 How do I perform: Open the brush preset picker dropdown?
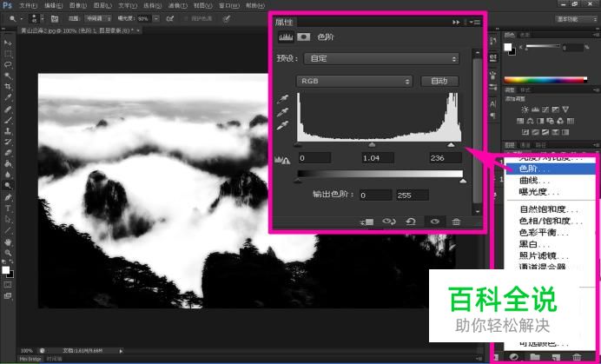pyautogui.click(x=43, y=18)
